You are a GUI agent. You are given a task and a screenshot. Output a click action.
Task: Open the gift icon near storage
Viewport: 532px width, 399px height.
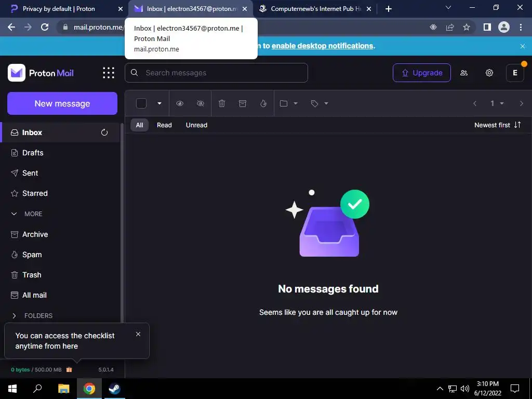click(69, 369)
